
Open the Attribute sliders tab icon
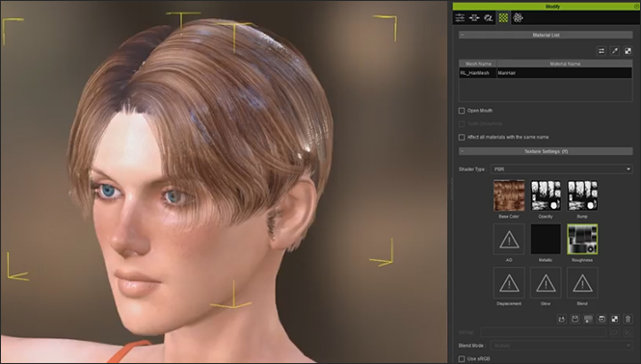[460, 17]
